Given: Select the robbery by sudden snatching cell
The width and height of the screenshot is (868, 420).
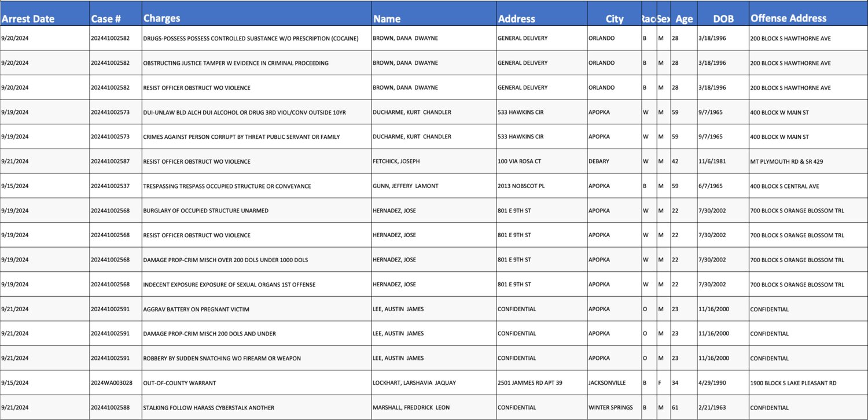Looking at the screenshot, I should (x=257, y=358).
